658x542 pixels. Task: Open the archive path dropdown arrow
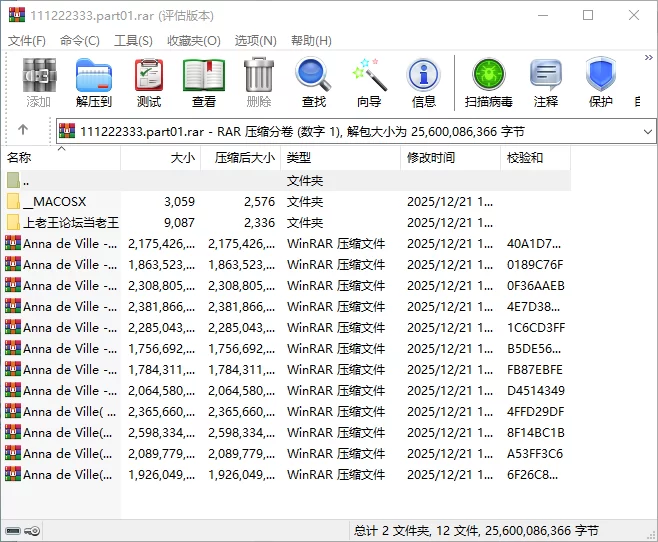tap(648, 132)
